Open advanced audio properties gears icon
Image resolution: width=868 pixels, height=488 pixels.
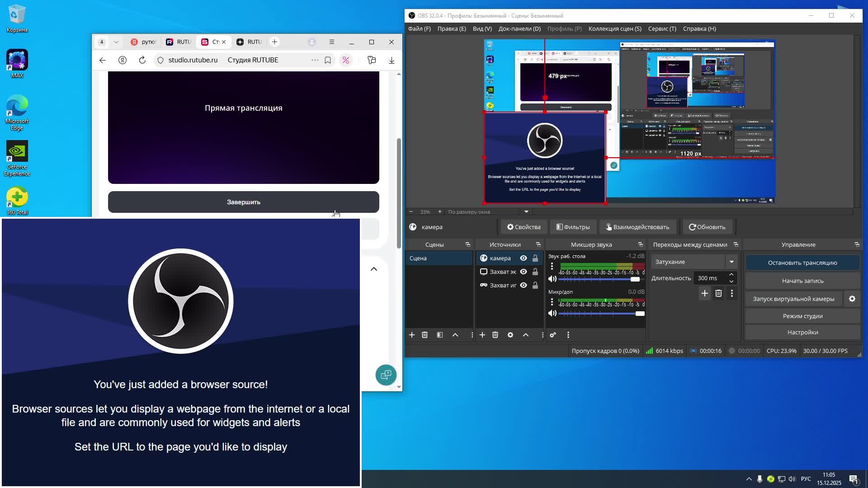point(553,335)
